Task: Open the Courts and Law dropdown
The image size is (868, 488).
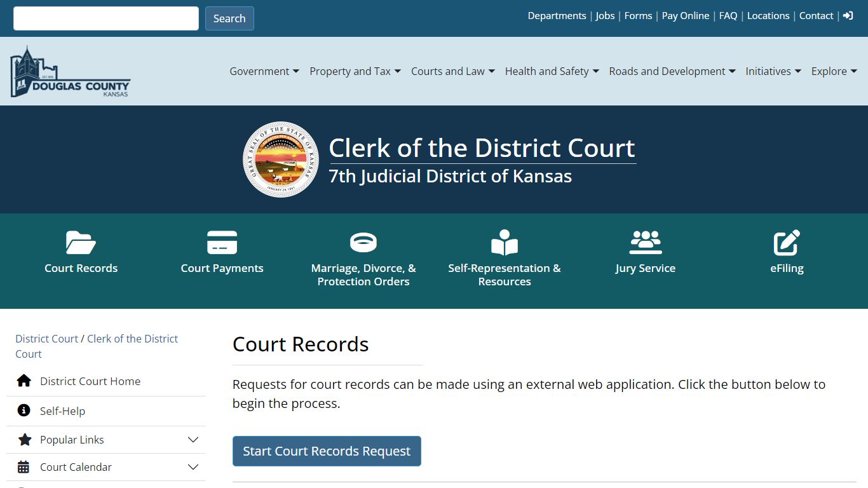Action: pos(453,71)
